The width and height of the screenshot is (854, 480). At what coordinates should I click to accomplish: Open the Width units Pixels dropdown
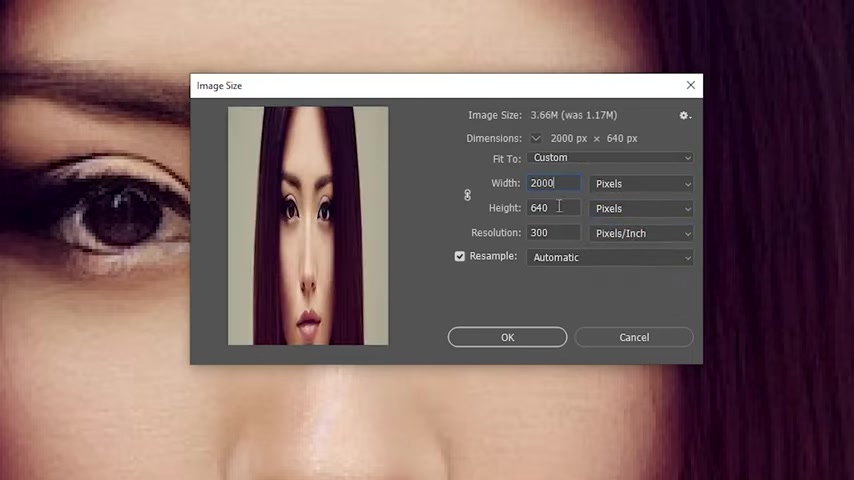pyautogui.click(x=641, y=184)
